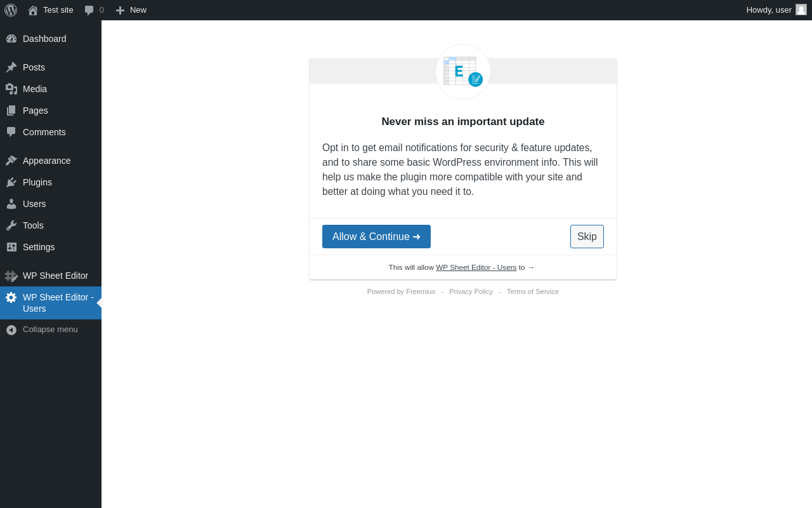Open the Appearance menu
Screen dimensions: 812x508
(x=51, y=161)
